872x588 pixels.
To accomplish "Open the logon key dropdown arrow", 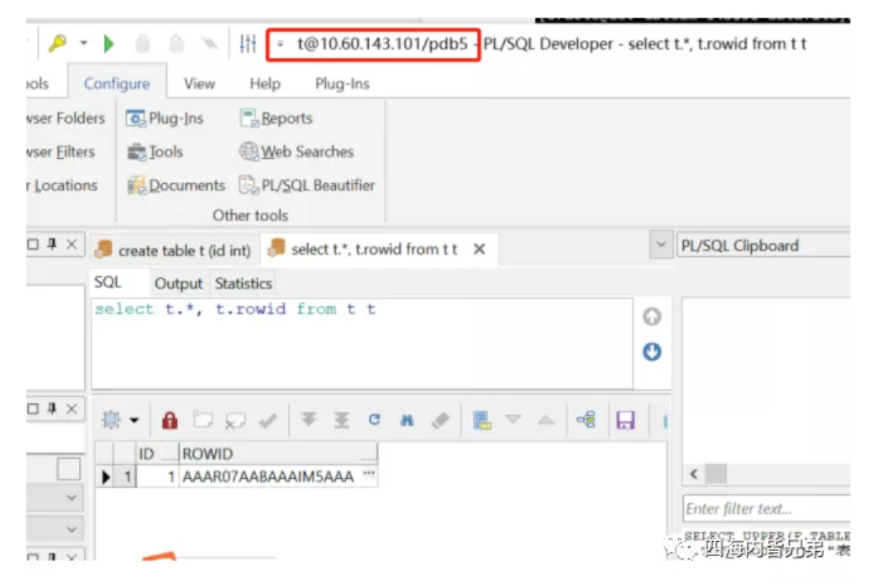I will pos(83,43).
